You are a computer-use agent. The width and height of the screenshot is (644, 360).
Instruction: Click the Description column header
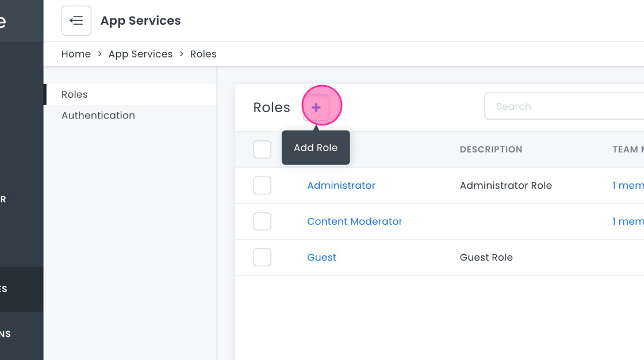point(491,150)
